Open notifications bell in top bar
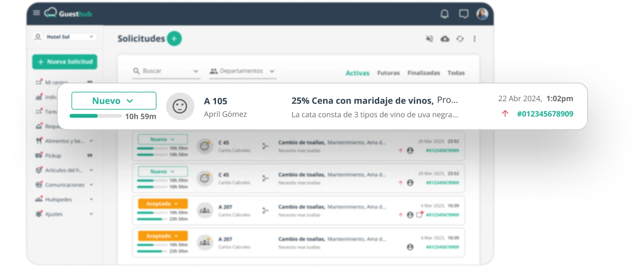Image resolution: width=644 pixels, height=266 pixels. [x=444, y=14]
